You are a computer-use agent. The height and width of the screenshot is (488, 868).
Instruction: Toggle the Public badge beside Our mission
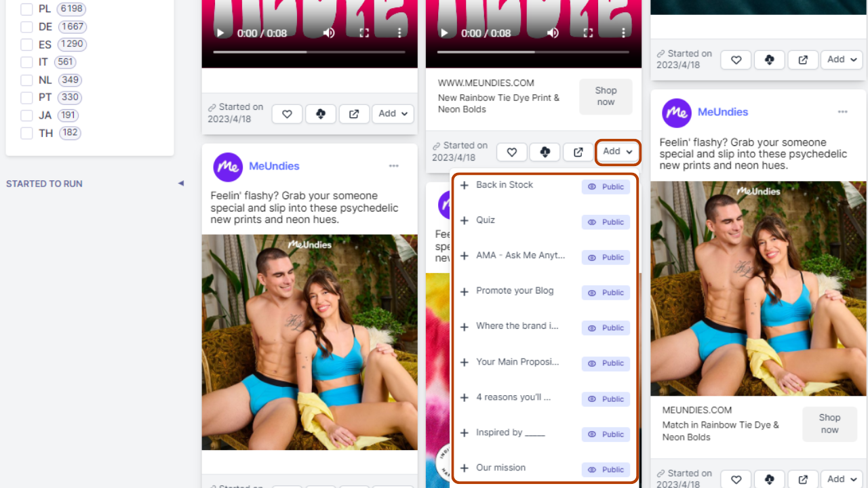tap(606, 470)
